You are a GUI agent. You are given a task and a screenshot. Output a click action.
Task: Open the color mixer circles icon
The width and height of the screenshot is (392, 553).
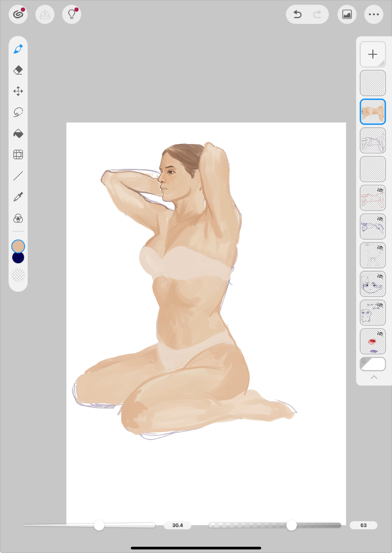18,218
